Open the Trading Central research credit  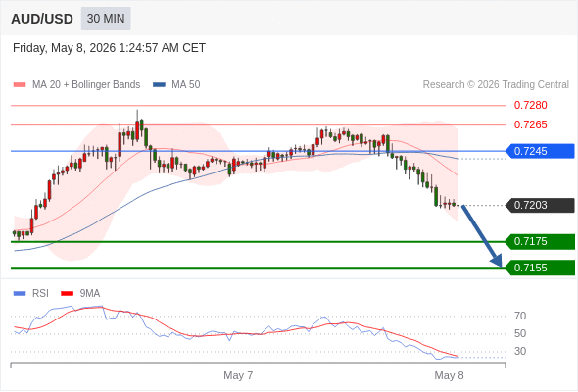pos(496,85)
